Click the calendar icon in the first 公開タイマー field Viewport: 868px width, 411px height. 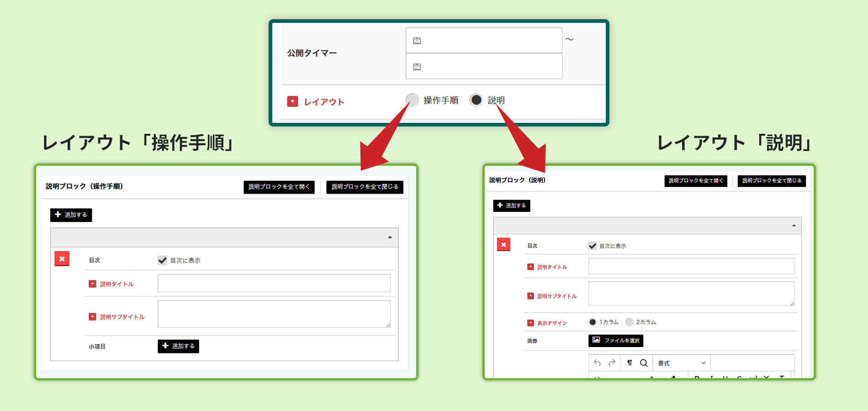(417, 41)
